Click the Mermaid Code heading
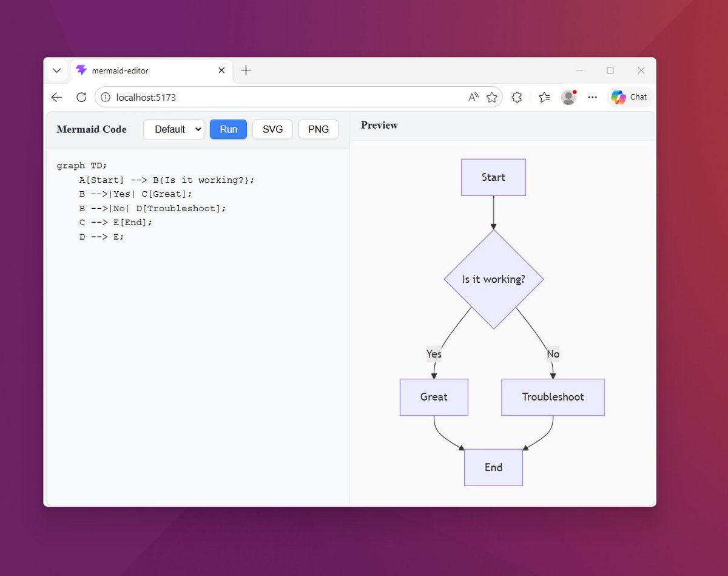Screen dimensions: 728x576 pos(92,129)
